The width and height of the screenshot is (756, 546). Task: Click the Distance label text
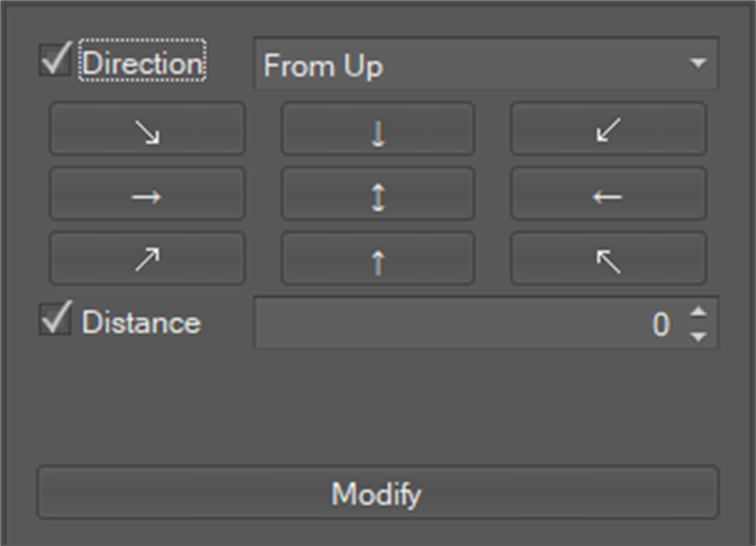141,322
